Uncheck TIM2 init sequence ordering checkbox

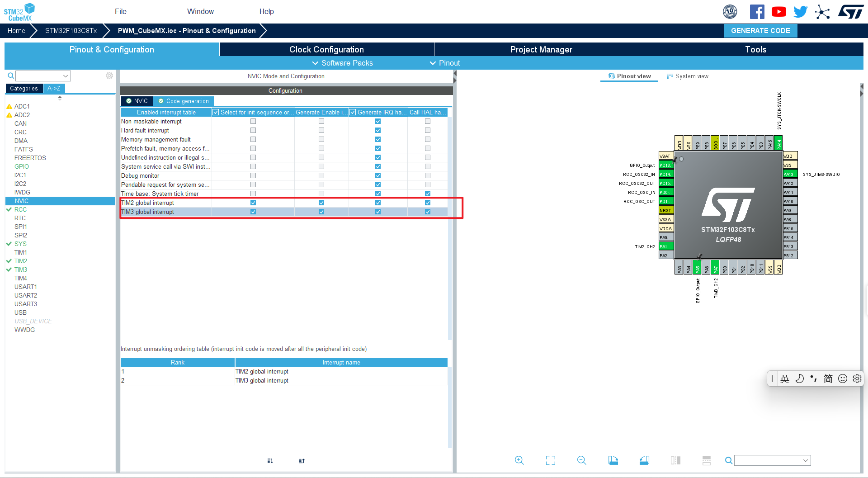coord(253,203)
